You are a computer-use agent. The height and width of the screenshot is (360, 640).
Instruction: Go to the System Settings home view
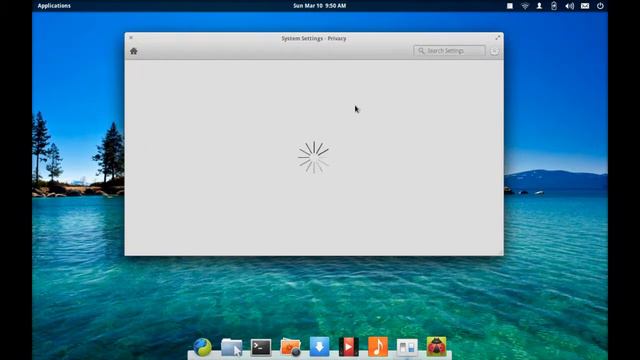click(x=133, y=51)
